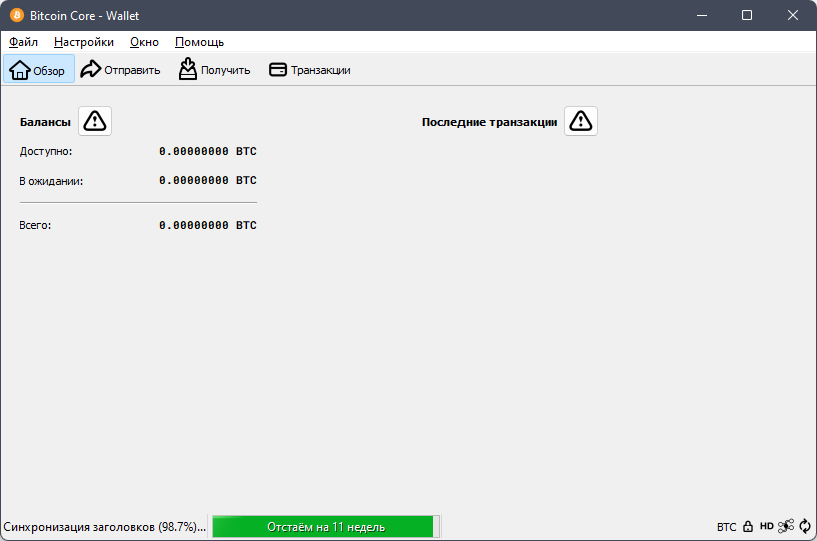
Task: Open the Помощь menu
Action: 199,42
